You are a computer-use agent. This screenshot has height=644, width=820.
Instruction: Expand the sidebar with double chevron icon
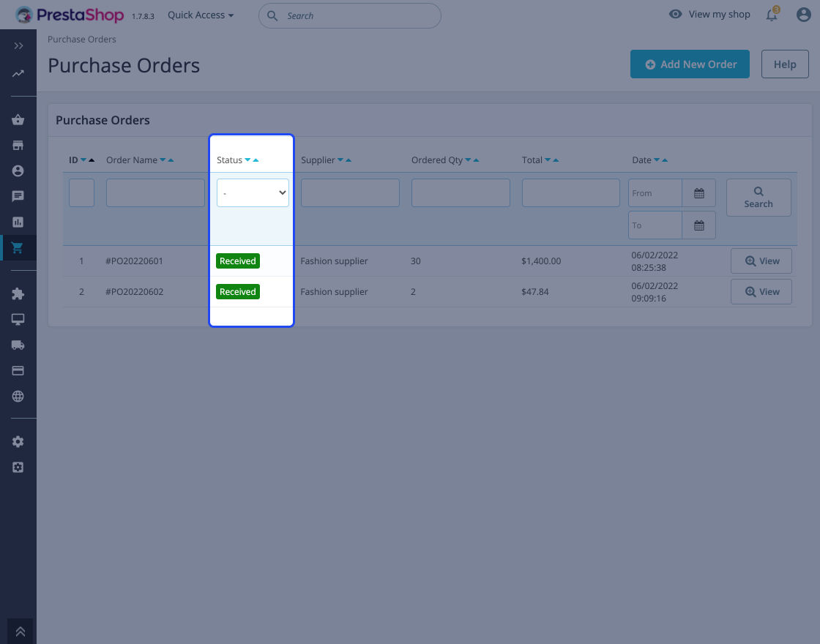(18, 46)
